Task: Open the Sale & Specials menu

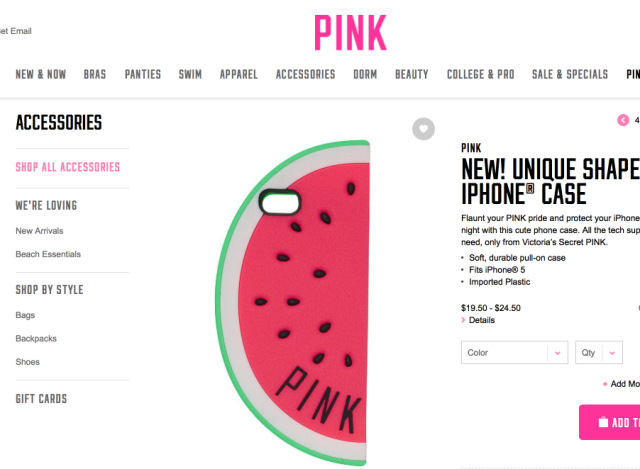Action: coord(570,74)
